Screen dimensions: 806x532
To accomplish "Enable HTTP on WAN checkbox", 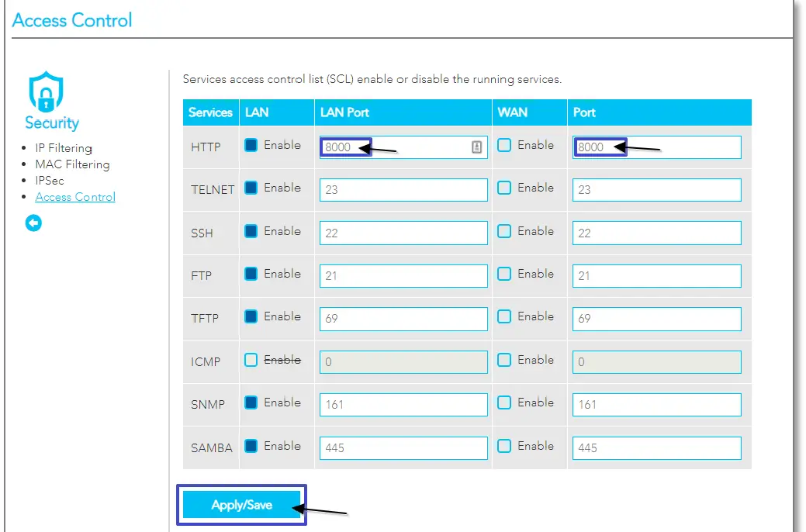I will [x=504, y=145].
